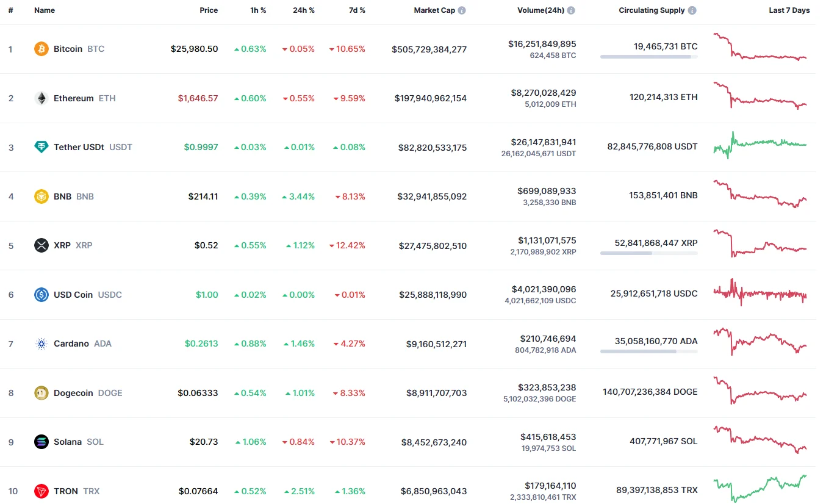This screenshot has height=504, width=826.
Task: Select the Tether USDt logo icon
Action: (40, 147)
